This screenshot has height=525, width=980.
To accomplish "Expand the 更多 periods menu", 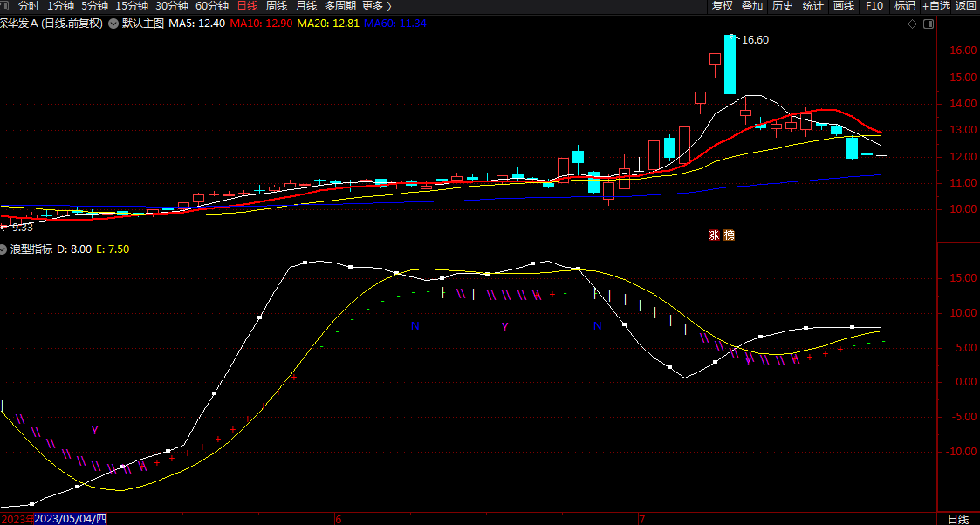I will [x=377, y=6].
